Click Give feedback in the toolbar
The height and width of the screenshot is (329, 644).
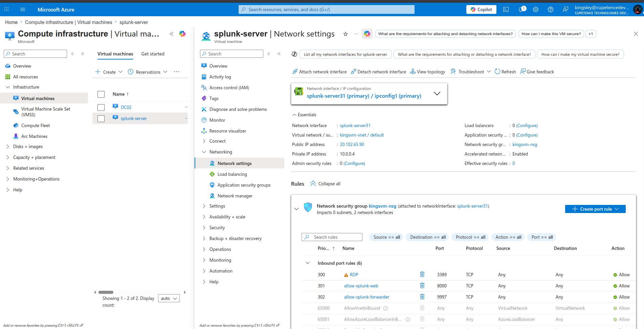[537, 72]
